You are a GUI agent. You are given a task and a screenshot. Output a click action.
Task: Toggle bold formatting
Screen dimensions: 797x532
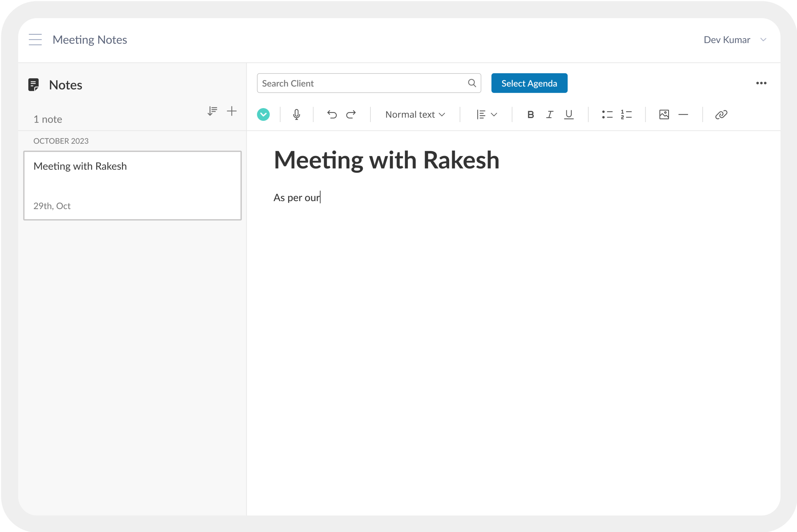[531, 115]
